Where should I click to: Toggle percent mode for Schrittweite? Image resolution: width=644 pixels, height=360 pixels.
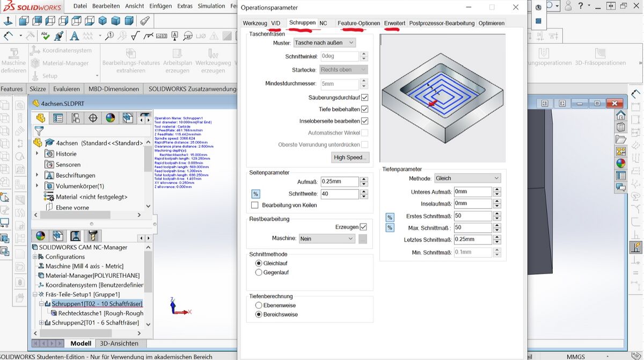tap(255, 194)
